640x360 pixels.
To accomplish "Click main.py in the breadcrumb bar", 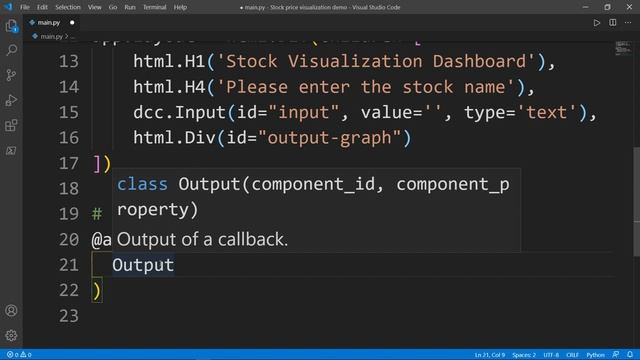I will click(x=51, y=36).
